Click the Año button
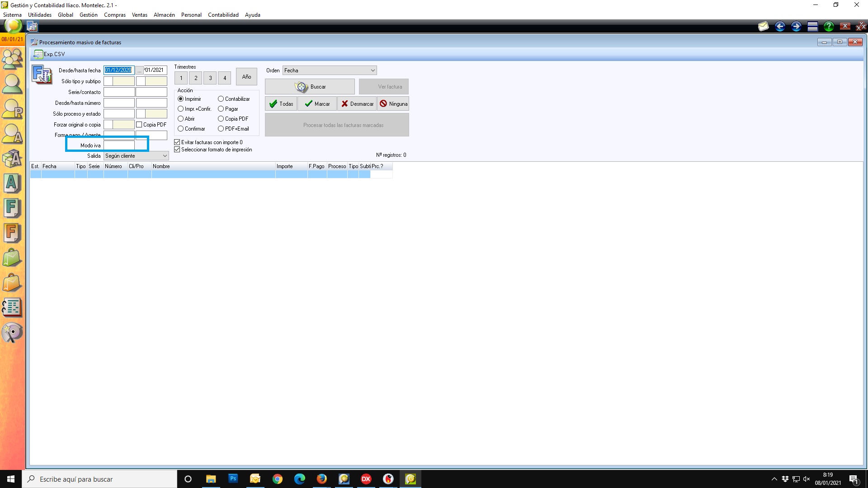This screenshot has width=868, height=488. (x=246, y=77)
